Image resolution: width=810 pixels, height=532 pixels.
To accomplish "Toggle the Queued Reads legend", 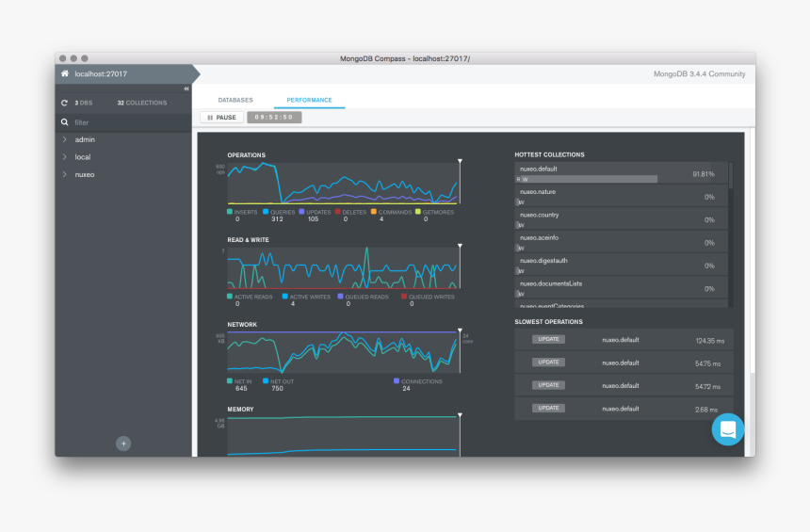I will pyautogui.click(x=364, y=297).
